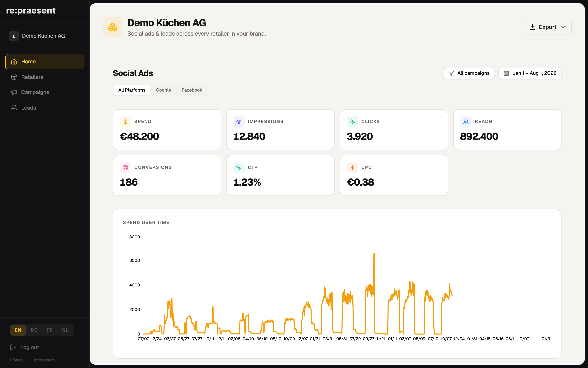Click the Clicks value 3.920
Image resolution: width=588 pixels, height=368 pixels.
(360, 136)
